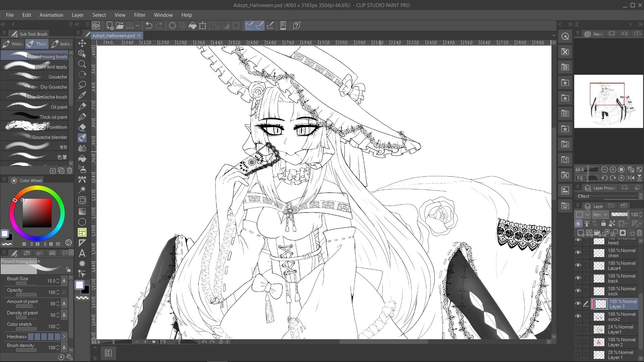Switch to the Water sub tool group

click(x=13, y=44)
